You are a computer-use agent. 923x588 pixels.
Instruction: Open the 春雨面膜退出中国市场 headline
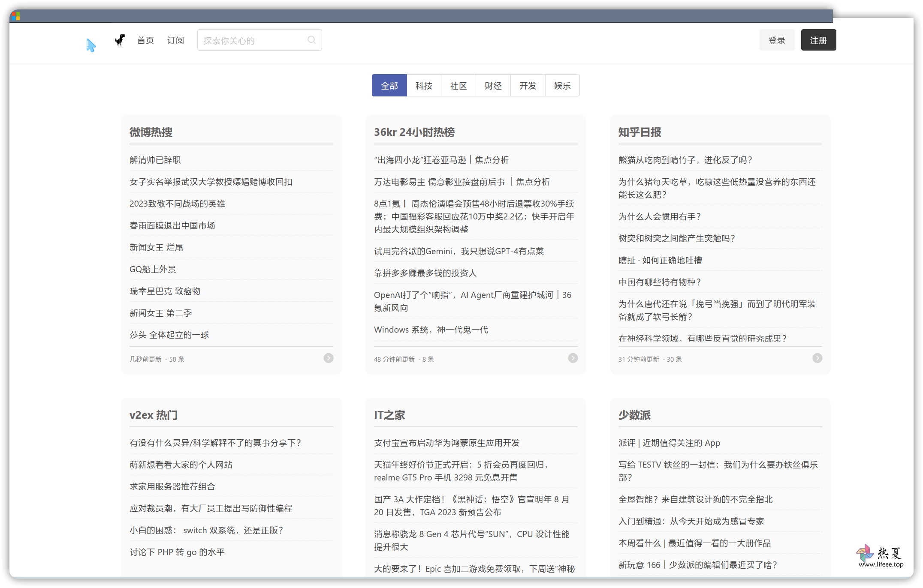[x=172, y=225]
